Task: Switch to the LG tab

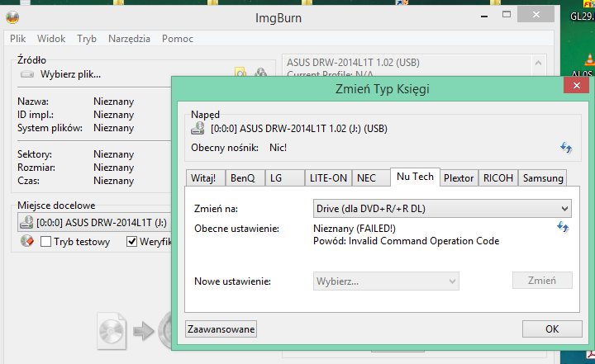Action: pos(284,177)
